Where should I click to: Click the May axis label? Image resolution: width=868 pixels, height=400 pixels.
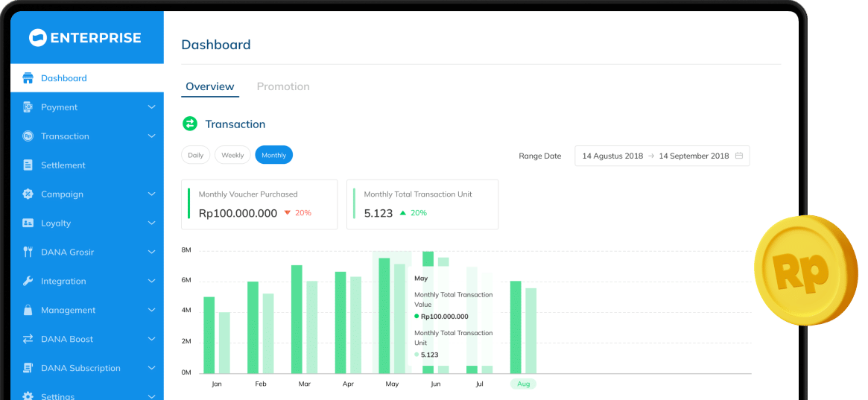click(x=392, y=384)
